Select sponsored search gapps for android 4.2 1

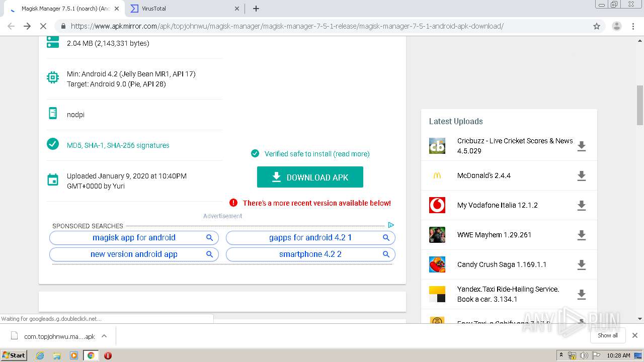pyautogui.click(x=310, y=238)
